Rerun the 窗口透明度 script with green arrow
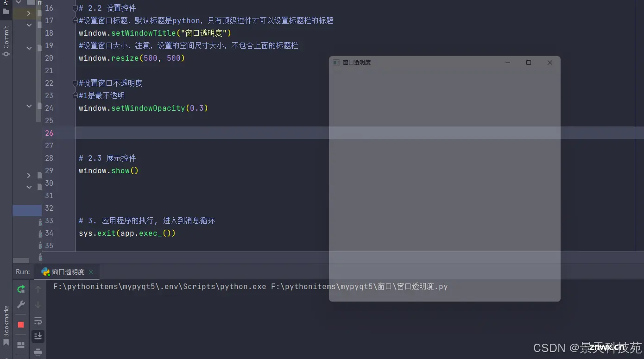The height and width of the screenshot is (359, 644). (21, 289)
